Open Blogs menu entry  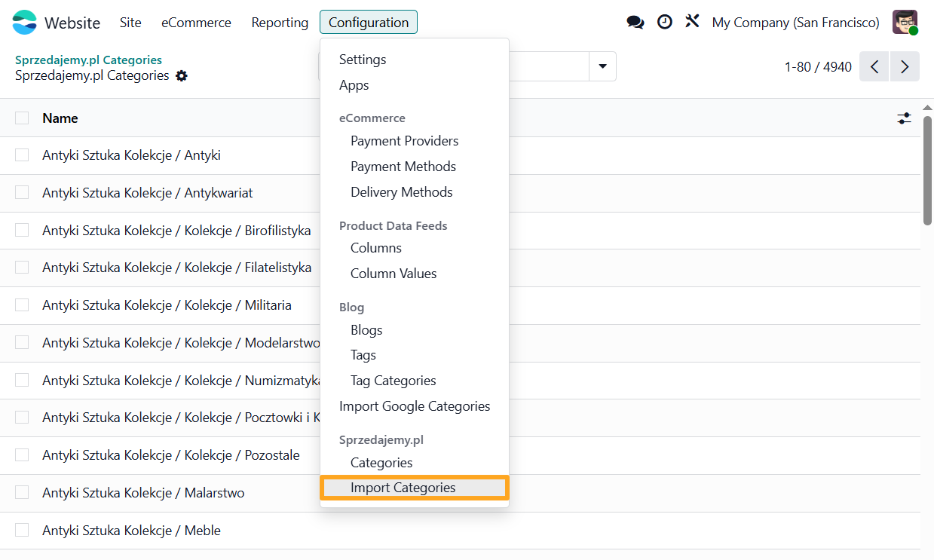click(x=415, y=330)
